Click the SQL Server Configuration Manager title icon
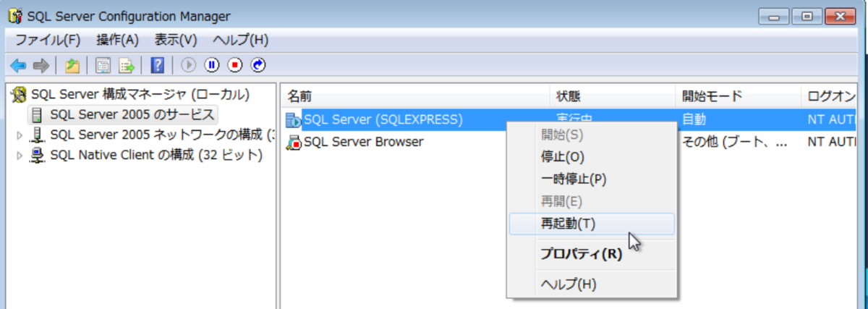 click(14, 16)
